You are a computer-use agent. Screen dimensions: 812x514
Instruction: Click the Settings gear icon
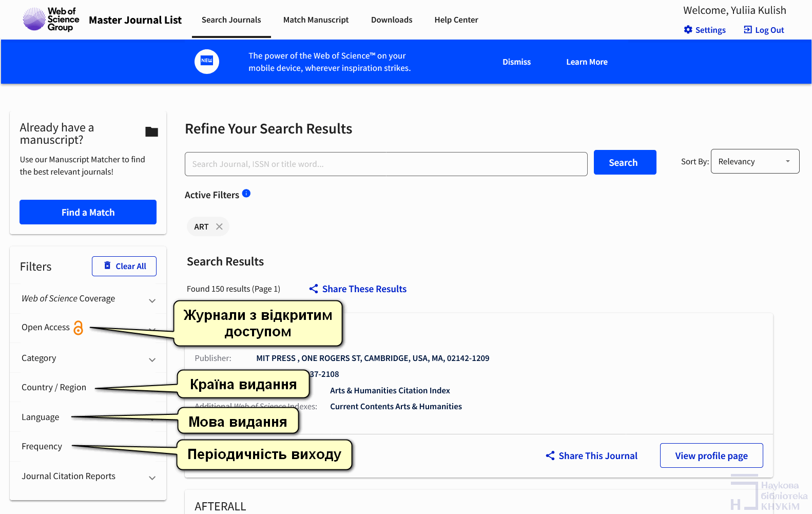click(x=688, y=30)
